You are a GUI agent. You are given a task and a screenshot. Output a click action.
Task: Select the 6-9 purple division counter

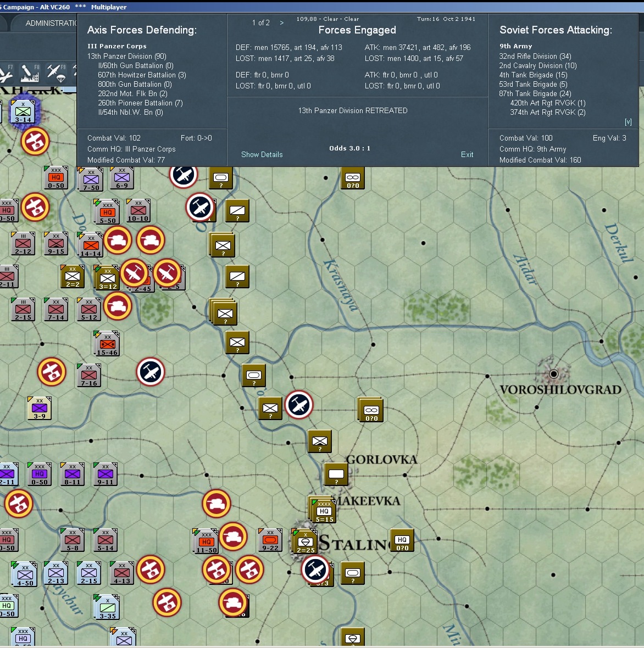click(121, 178)
